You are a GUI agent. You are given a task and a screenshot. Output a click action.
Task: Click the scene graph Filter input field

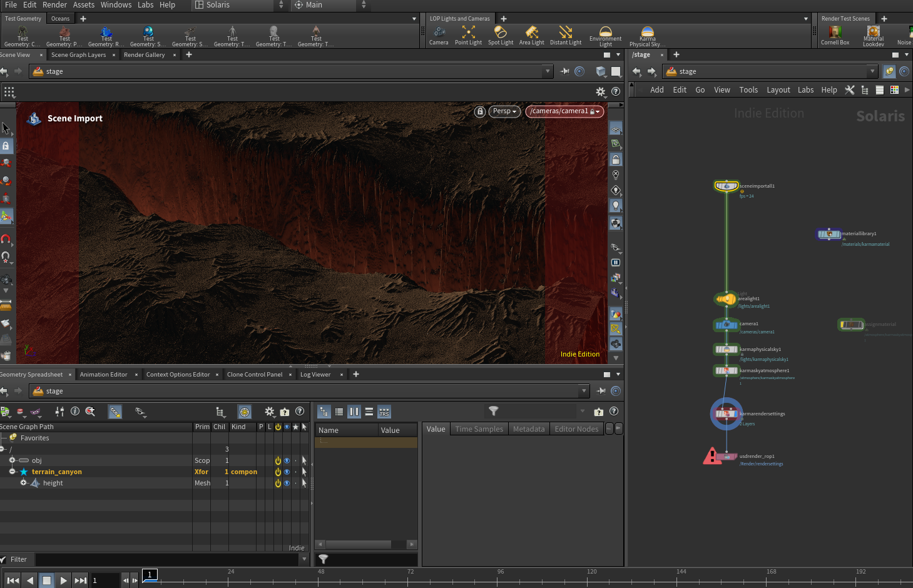click(167, 559)
